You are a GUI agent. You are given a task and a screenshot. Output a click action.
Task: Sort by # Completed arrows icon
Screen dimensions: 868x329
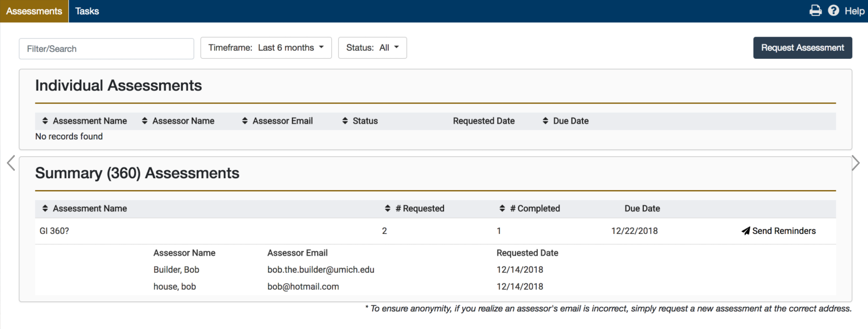(x=502, y=208)
